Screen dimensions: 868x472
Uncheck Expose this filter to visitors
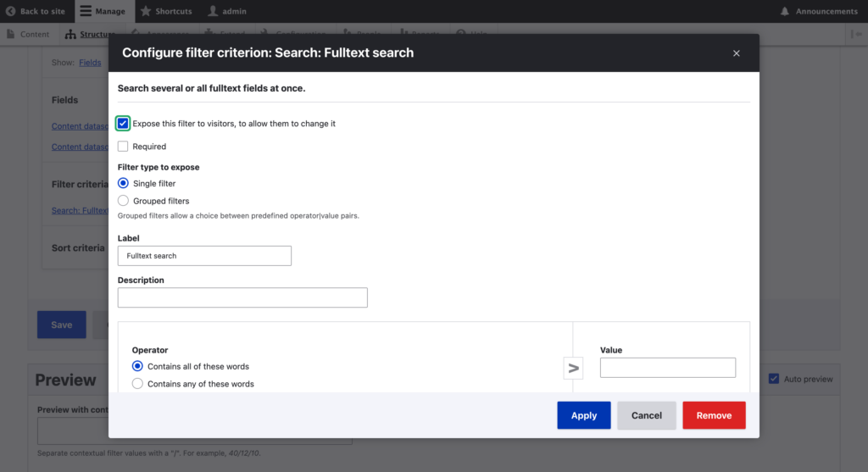(123, 124)
